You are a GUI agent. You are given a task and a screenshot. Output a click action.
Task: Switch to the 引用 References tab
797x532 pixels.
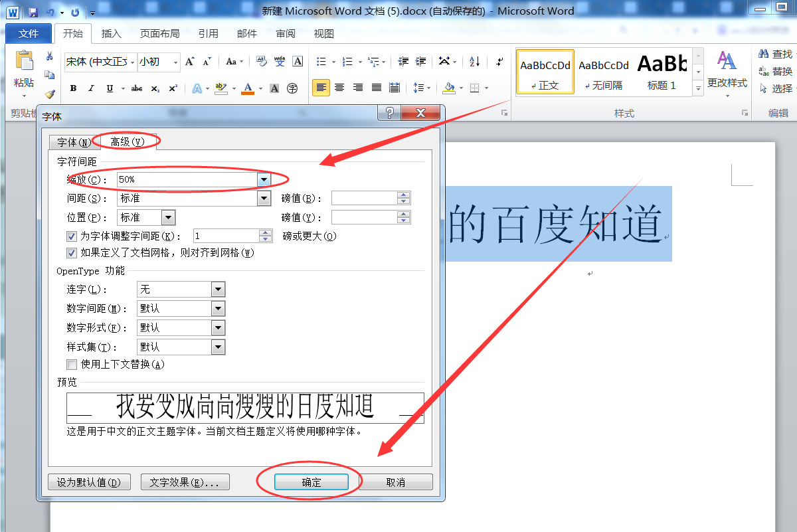(x=208, y=33)
